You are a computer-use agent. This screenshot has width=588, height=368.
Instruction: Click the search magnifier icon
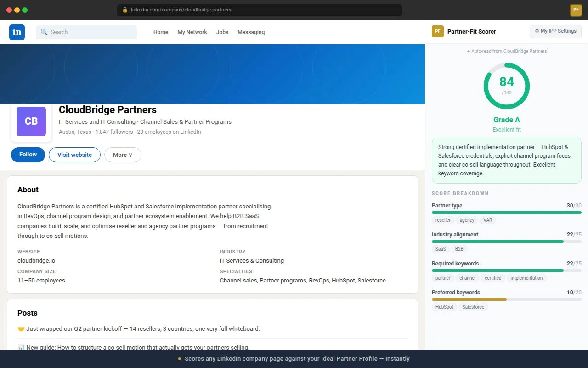click(x=44, y=32)
